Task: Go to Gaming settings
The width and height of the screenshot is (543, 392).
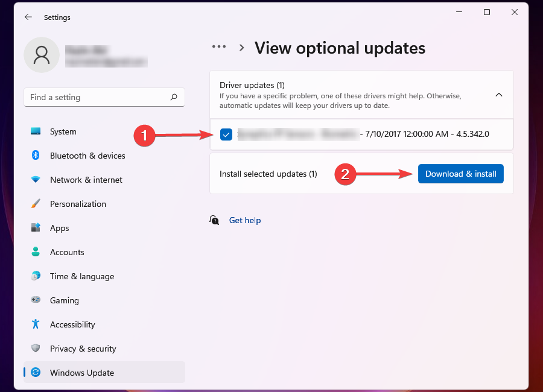Action: (x=104, y=300)
